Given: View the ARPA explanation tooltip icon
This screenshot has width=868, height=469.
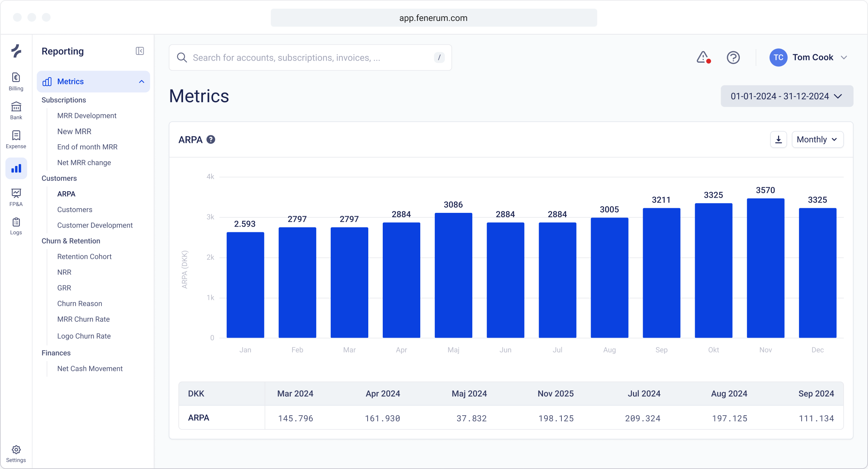Looking at the screenshot, I should pos(211,139).
